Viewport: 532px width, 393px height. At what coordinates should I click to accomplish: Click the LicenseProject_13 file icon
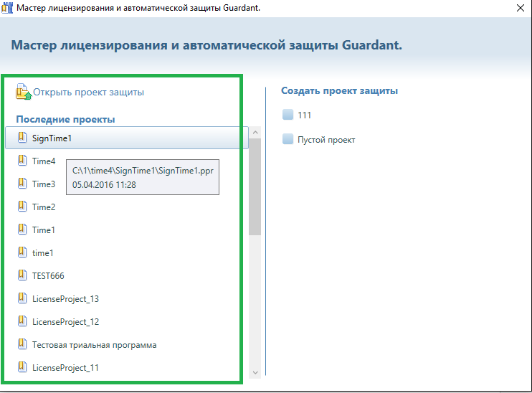tap(22, 298)
